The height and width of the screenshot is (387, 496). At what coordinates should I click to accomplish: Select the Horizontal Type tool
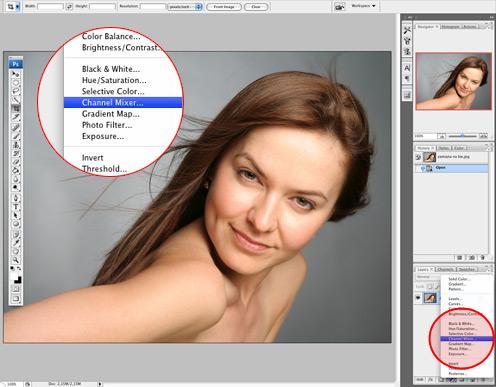click(x=15, y=207)
